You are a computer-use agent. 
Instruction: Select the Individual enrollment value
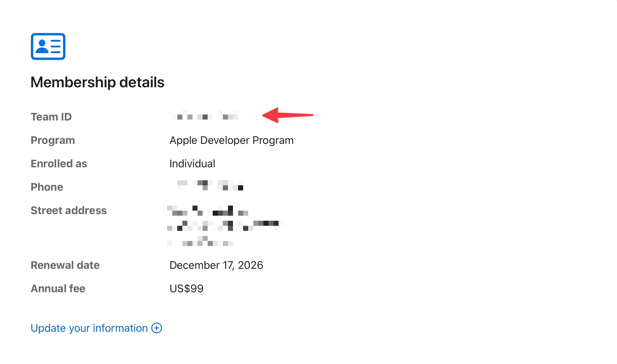point(192,163)
